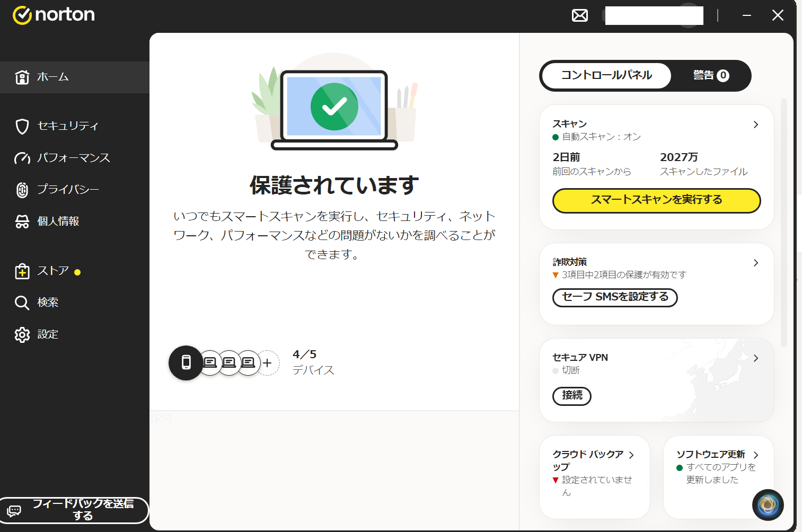Screen dimensions: 802x532
Task: Switch to コントロールパネル tab
Action: 606,76
